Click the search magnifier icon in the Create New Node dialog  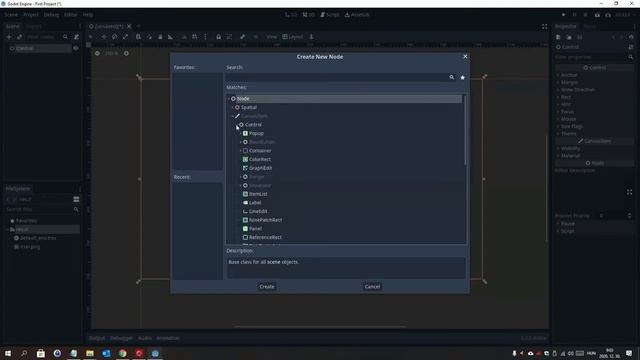tap(451, 77)
